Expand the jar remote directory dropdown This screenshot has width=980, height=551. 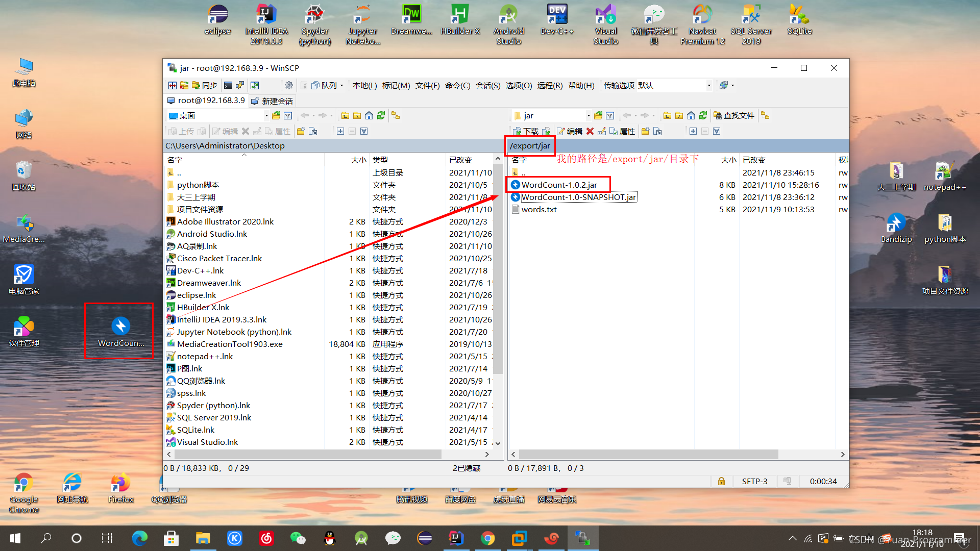tap(588, 116)
